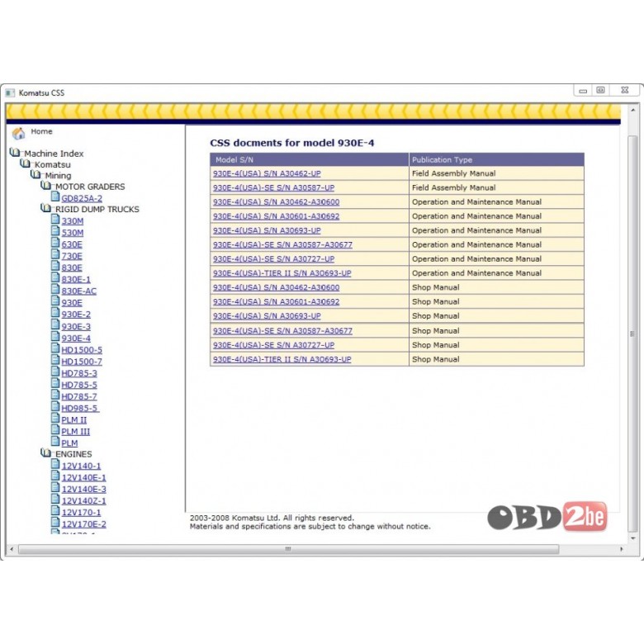Click the Komatsu folder book icon
The image size is (644, 644).
25,163
